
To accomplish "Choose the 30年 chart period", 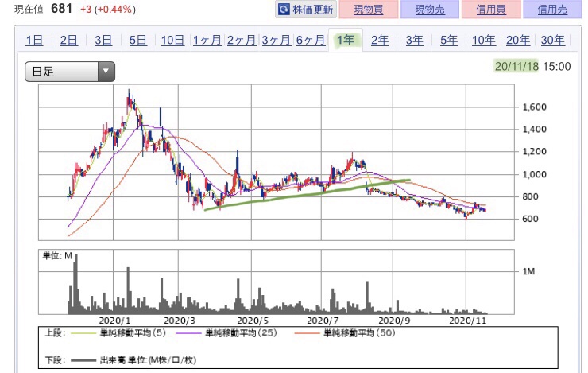I will pos(553,40).
